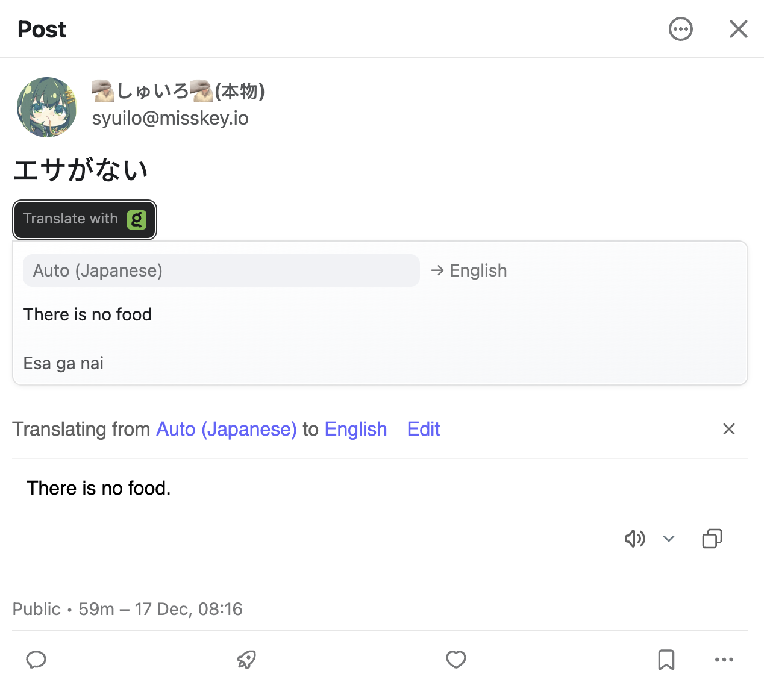Play the translation audio with speaker icon

pos(634,538)
